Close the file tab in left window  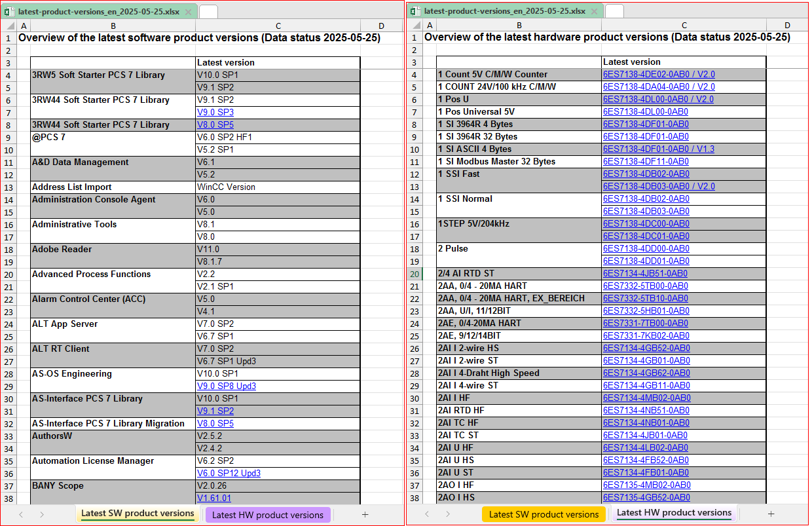tap(189, 12)
